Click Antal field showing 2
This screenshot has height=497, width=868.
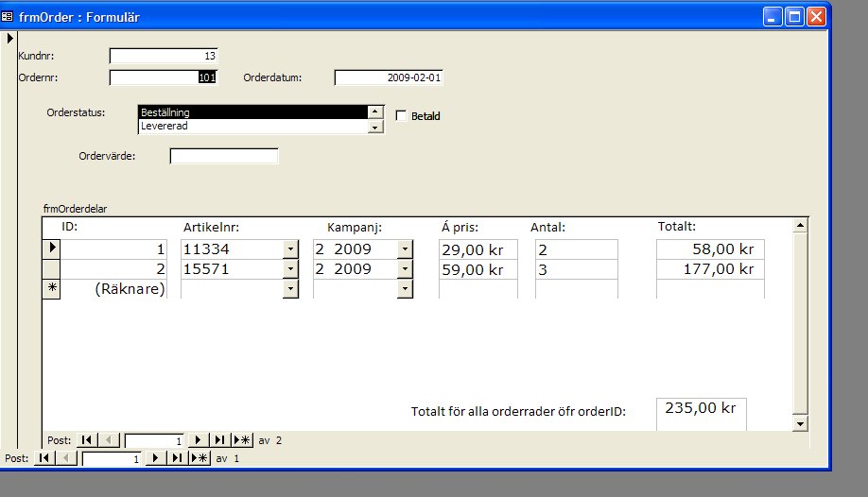tap(576, 249)
